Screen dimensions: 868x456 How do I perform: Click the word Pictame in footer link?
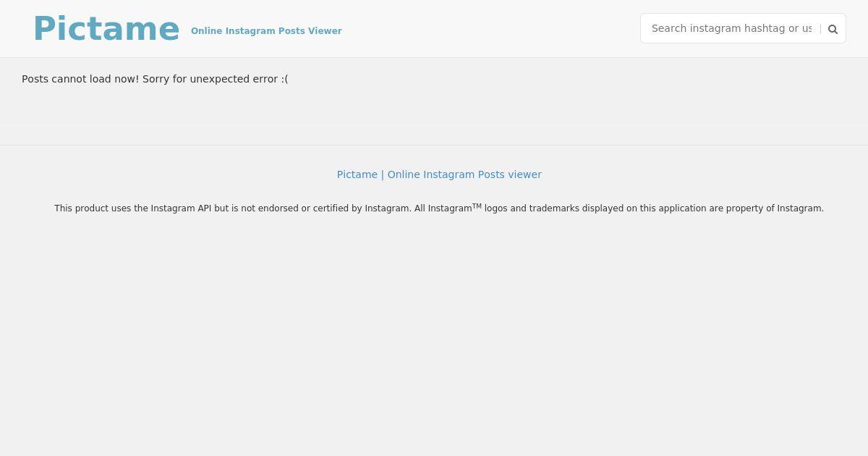click(x=357, y=174)
